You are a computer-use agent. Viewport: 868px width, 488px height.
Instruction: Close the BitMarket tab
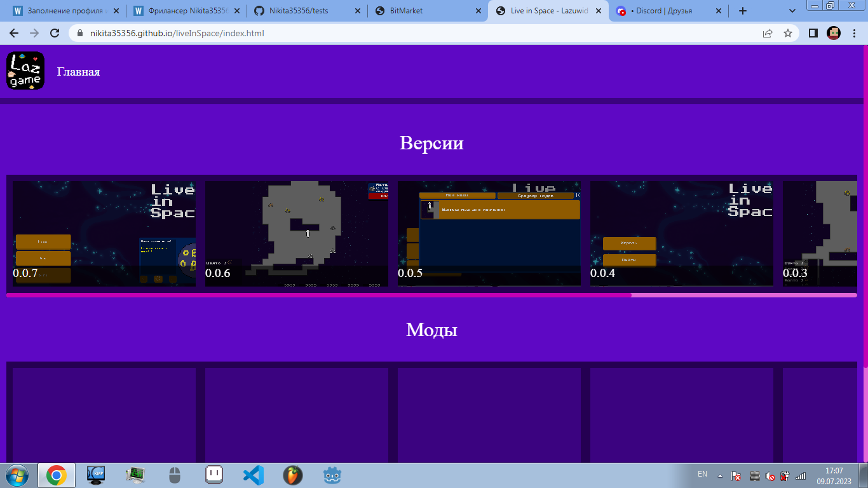tap(478, 11)
